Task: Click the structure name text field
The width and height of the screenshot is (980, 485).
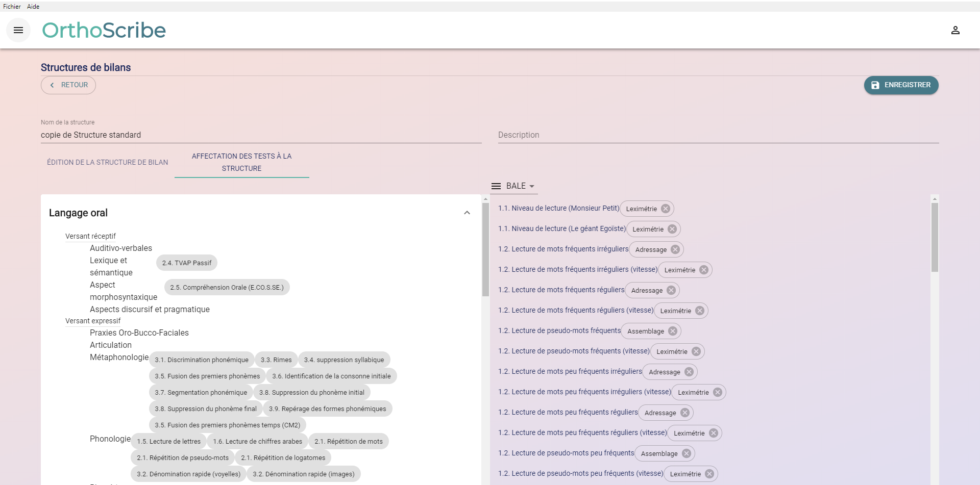Action: pos(260,135)
